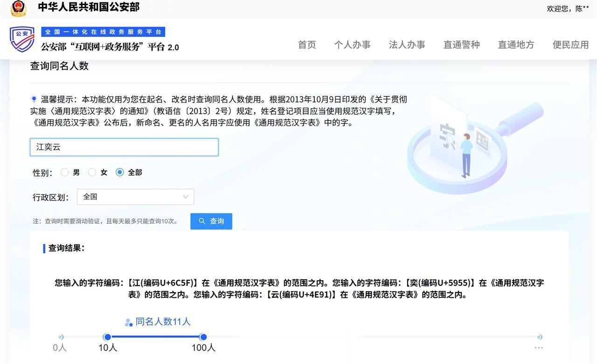The width and height of the screenshot is (597, 364).
Task: Click the 10人 marker on the slider
Action: click(107, 337)
